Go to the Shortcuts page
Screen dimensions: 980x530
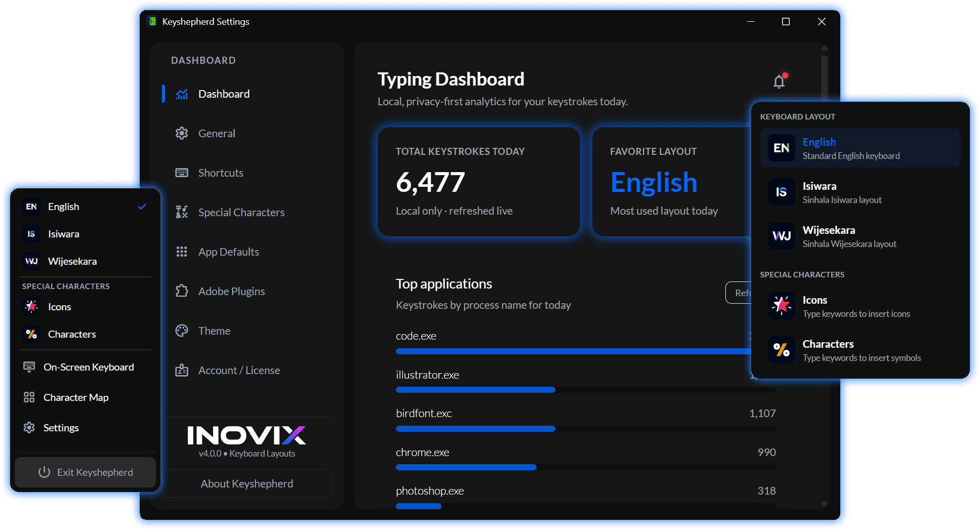tap(247, 173)
